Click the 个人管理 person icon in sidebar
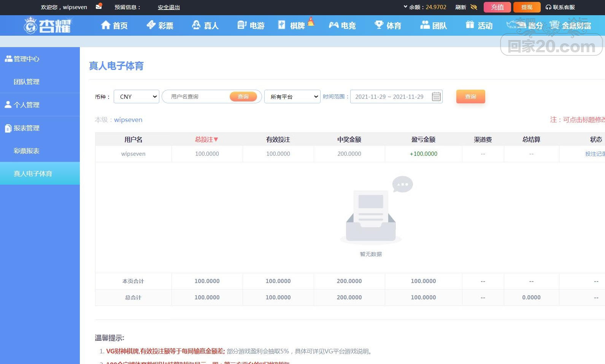Screen dimensions: 605x364 point(8,105)
